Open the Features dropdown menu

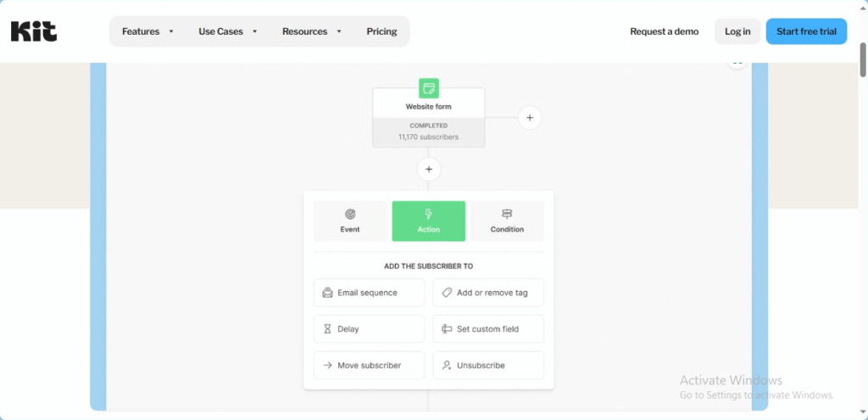pyautogui.click(x=147, y=31)
